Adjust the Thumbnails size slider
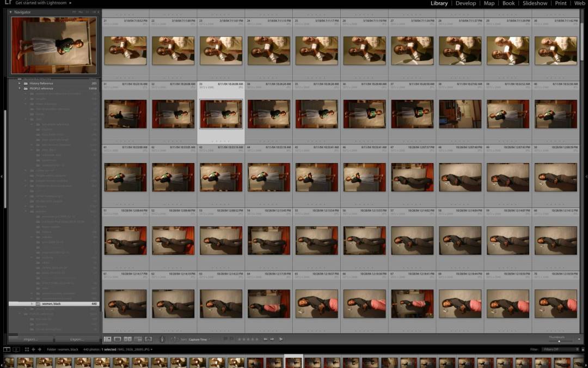 559,341
